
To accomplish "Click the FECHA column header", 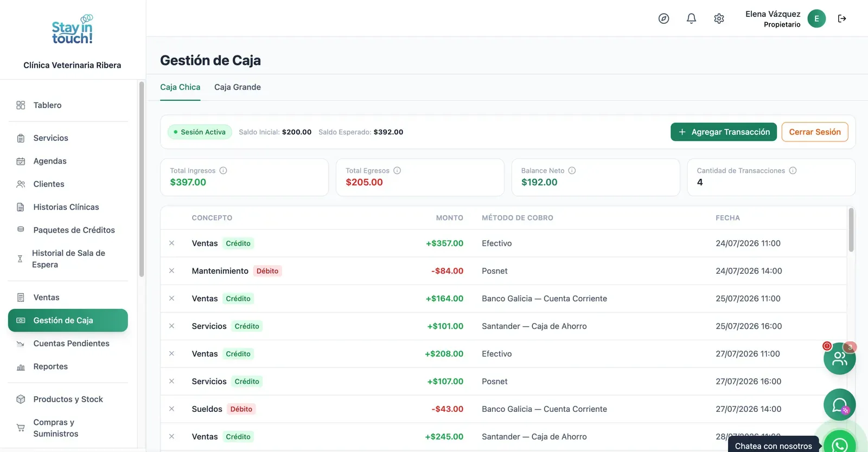I will 727,218.
